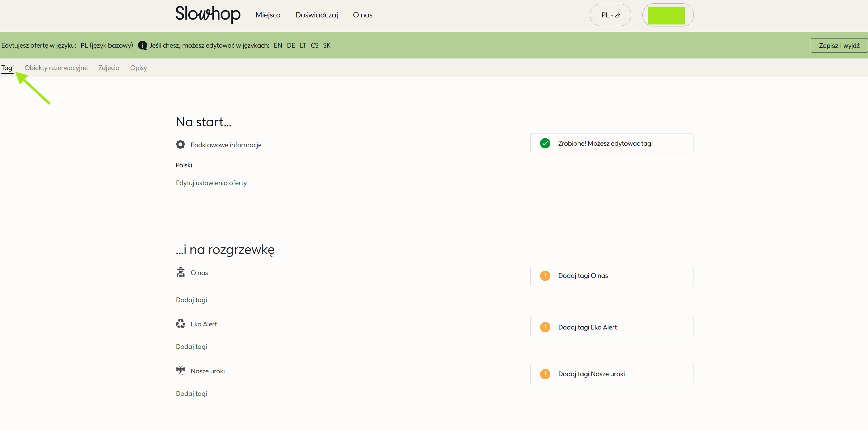Screen dimensions: 868x430
Task: Switch to the Obiekty rezerwacyjne tab
Action: [56, 68]
